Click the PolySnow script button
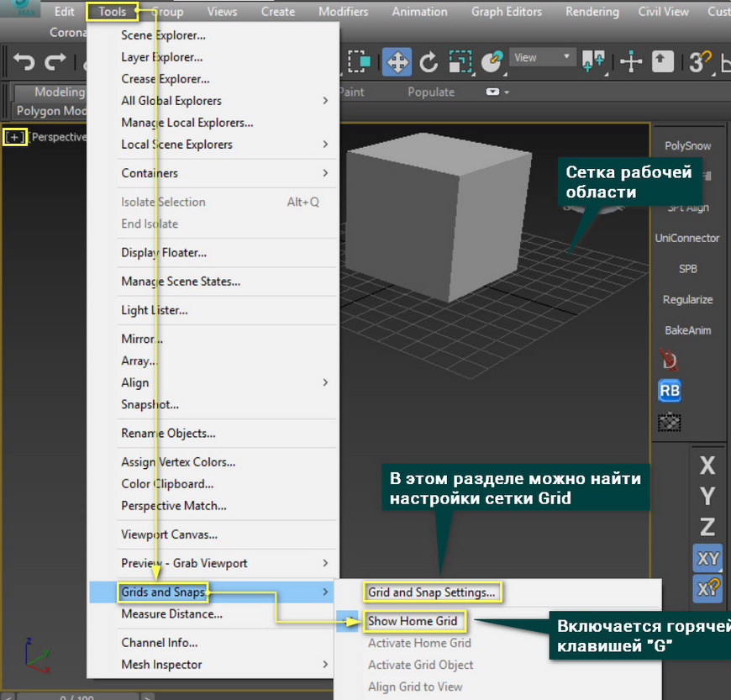This screenshot has height=700, width=731. [687, 145]
